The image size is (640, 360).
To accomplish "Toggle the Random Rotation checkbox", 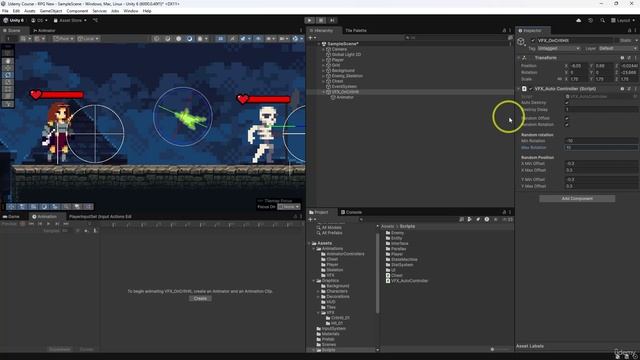I will 567,125.
